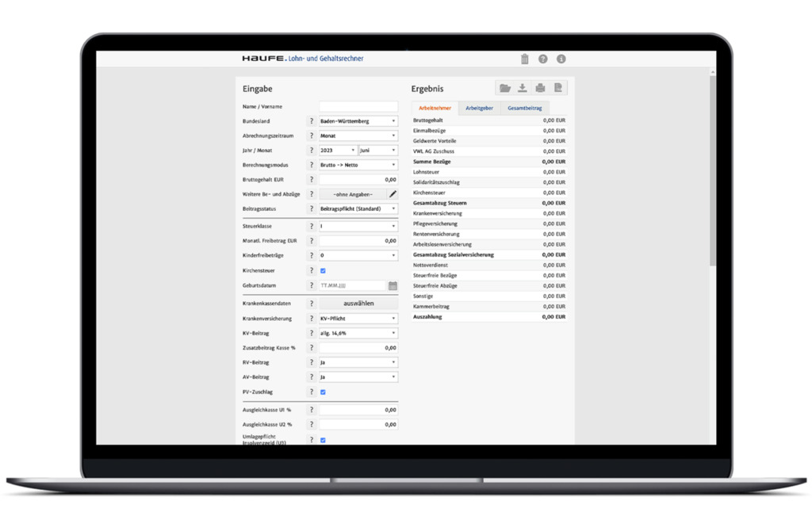Image resolution: width=812 pixels, height=531 pixels.
Task: Switch to the Arbeitgeber tab
Action: click(x=479, y=108)
